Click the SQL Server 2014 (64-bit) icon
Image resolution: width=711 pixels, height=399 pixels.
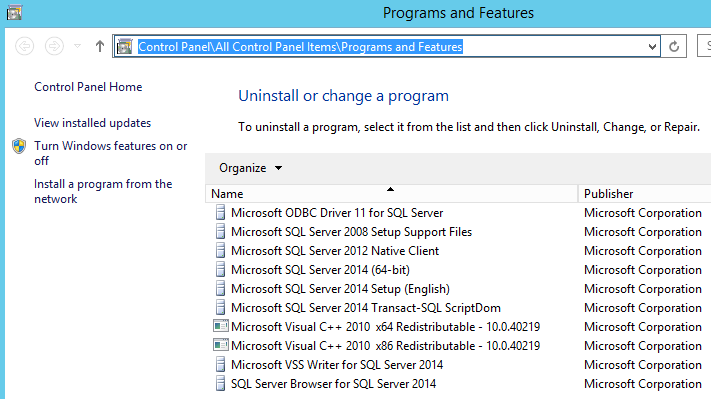[x=220, y=269]
